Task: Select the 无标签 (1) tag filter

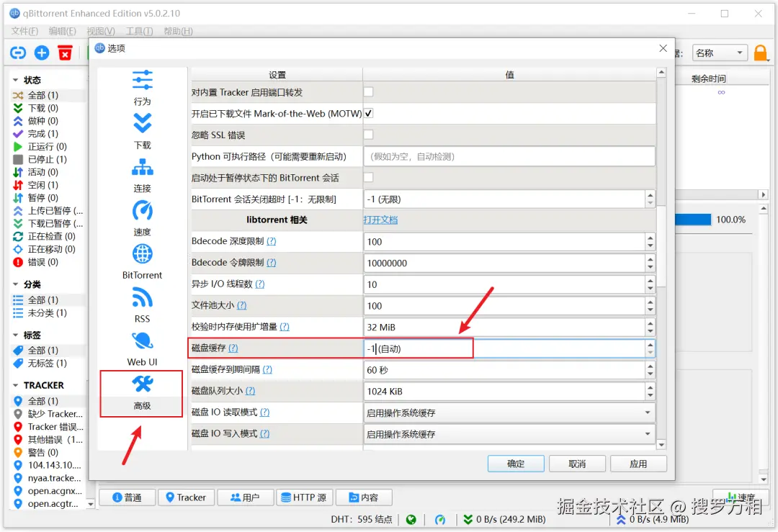Action: [48, 364]
